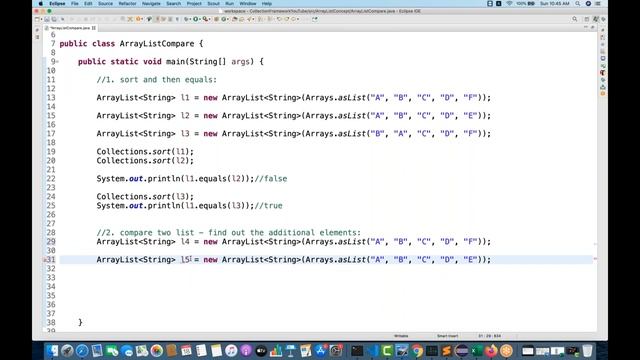Open Excel from the dock

(476, 351)
